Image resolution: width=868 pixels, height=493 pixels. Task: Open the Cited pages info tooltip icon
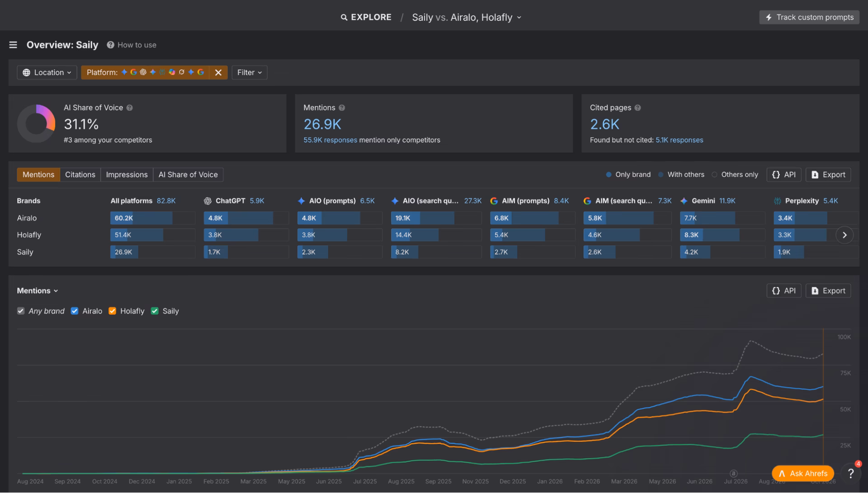point(638,108)
